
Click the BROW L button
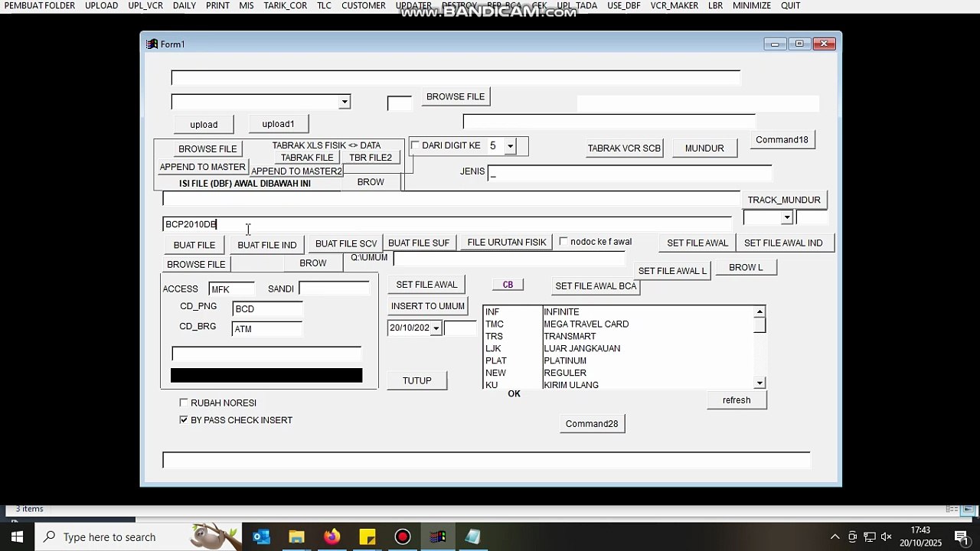[746, 268]
